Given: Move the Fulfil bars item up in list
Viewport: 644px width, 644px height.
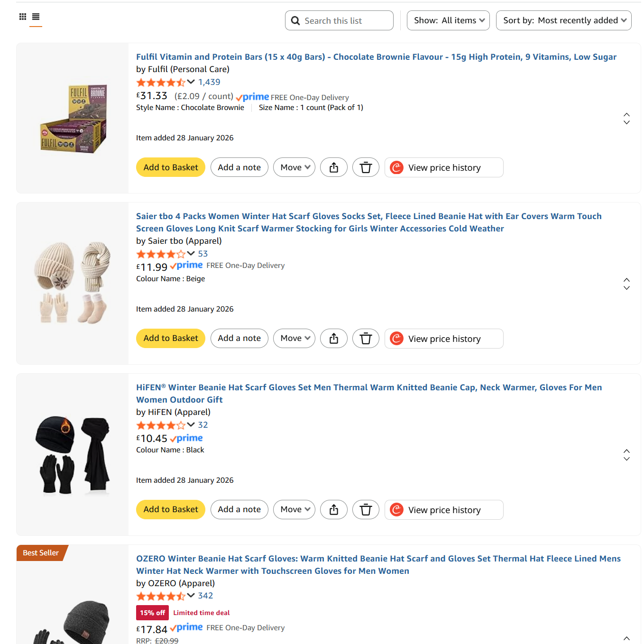Looking at the screenshot, I should [626, 114].
